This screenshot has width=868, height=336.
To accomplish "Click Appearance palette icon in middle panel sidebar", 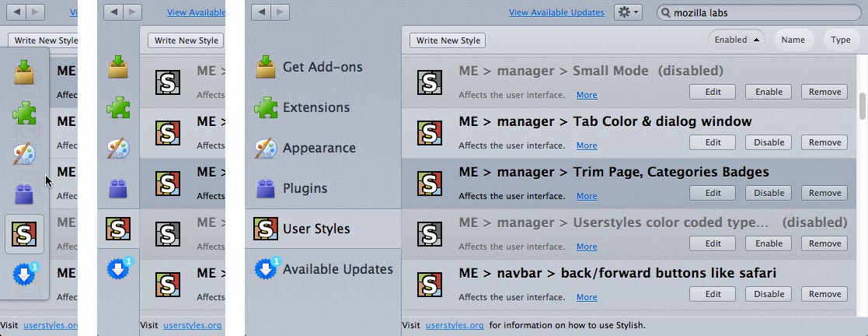I will click(118, 148).
